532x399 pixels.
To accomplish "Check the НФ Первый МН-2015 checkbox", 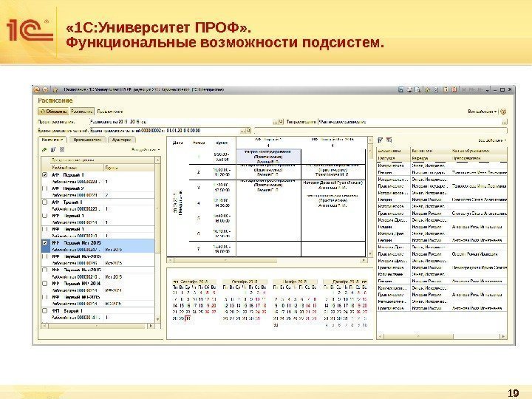I will point(45,297).
